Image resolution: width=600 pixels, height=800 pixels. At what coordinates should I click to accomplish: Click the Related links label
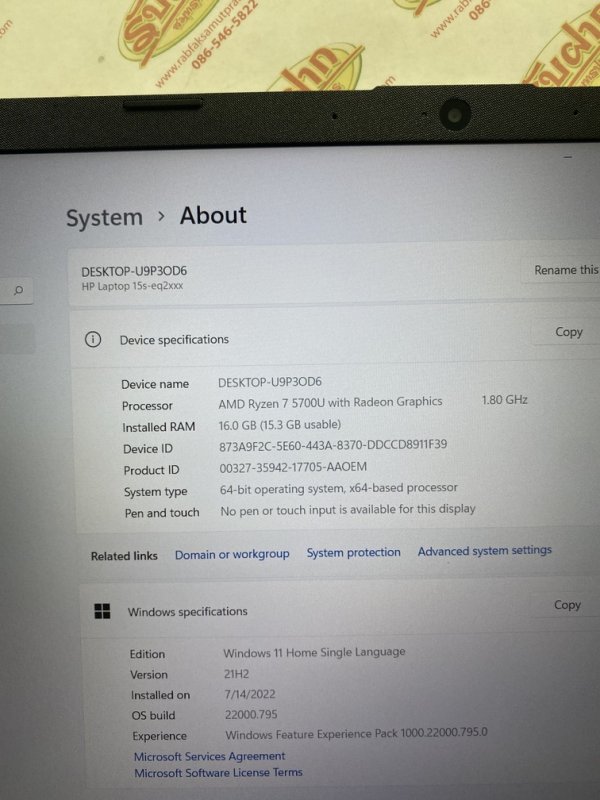pos(124,556)
